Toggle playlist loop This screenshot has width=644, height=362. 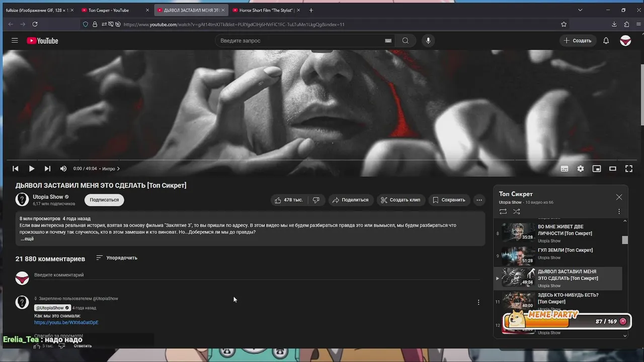point(503,212)
